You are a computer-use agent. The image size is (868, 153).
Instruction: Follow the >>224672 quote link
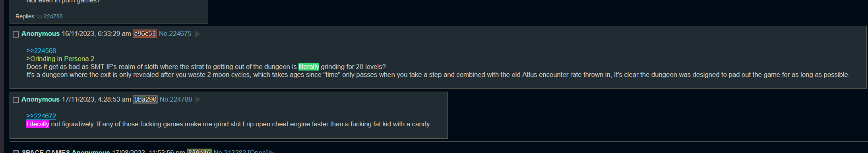[x=41, y=116]
